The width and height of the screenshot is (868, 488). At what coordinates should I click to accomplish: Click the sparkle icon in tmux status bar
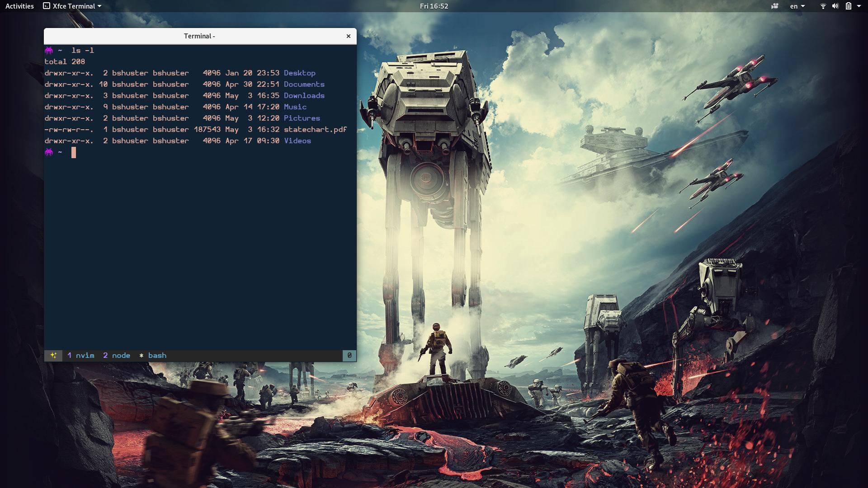[53, 356]
